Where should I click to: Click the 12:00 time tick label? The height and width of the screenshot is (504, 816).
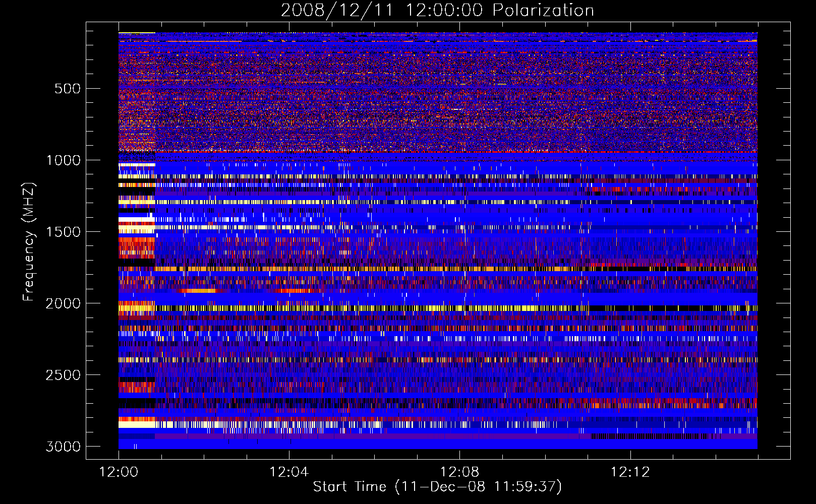coord(119,472)
